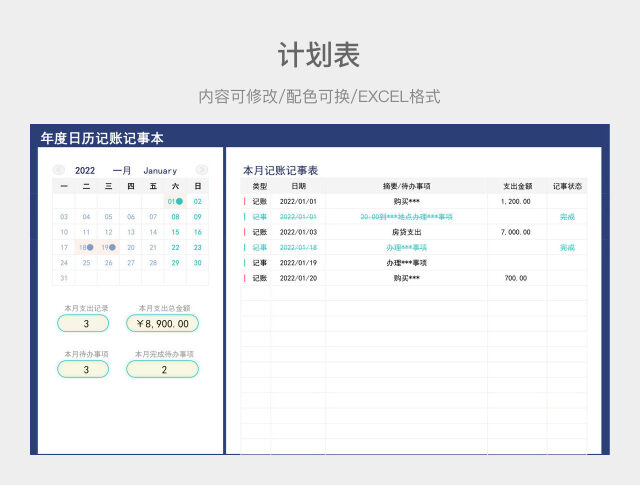The height and width of the screenshot is (485, 640).
Task: Click the previous month arrow in calendar
Action: [59, 170]
